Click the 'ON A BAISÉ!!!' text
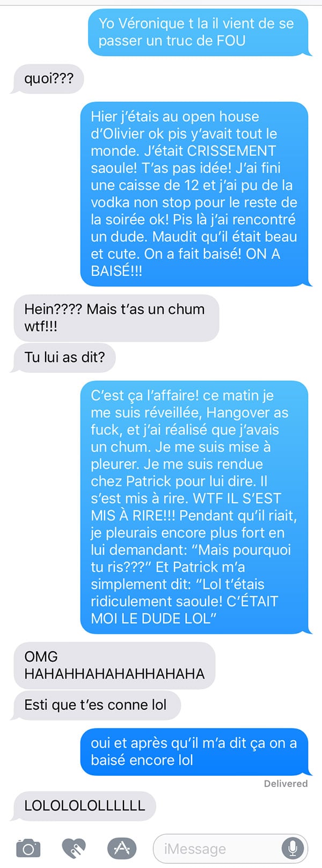 [x=186, y=262]
